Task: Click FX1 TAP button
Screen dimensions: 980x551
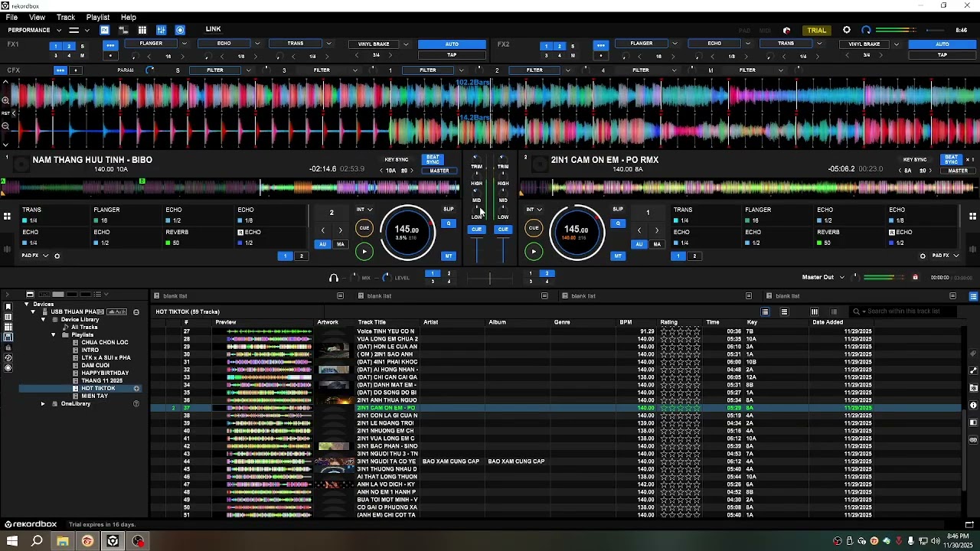Action: coord(452,55)
